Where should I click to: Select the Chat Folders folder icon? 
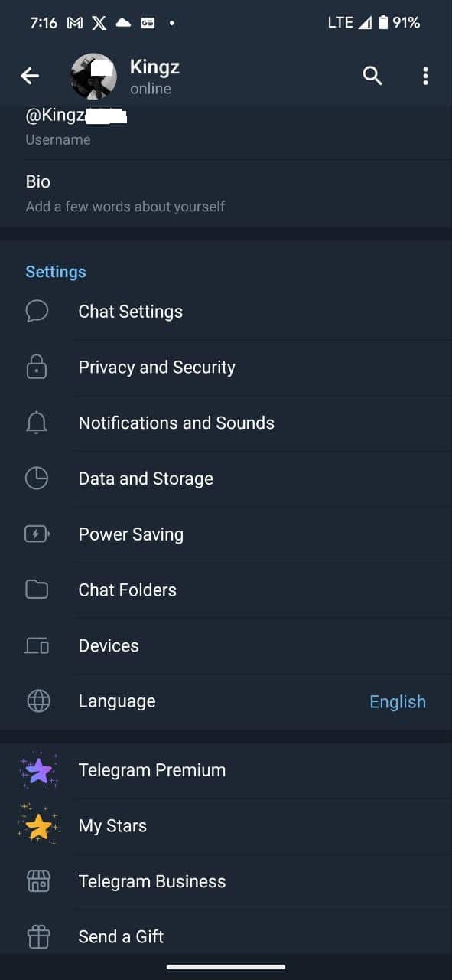[x=37, y=590]
